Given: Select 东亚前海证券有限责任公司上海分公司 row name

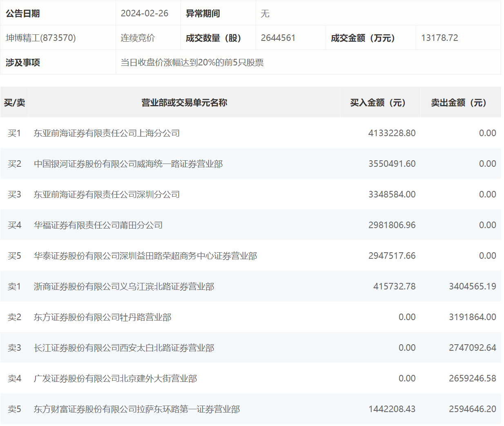Looking at the screenshot, I should coord(107,133).
